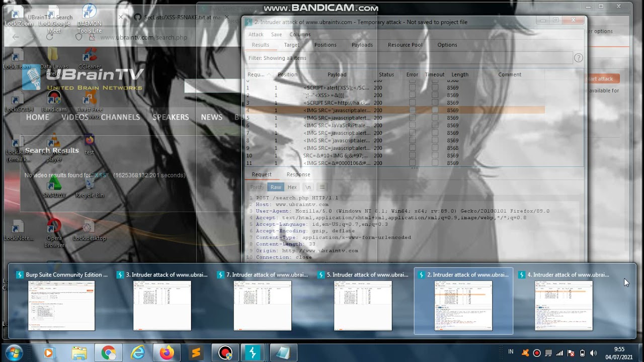Open Internet Explorer from the taskbar

[137, 353]
